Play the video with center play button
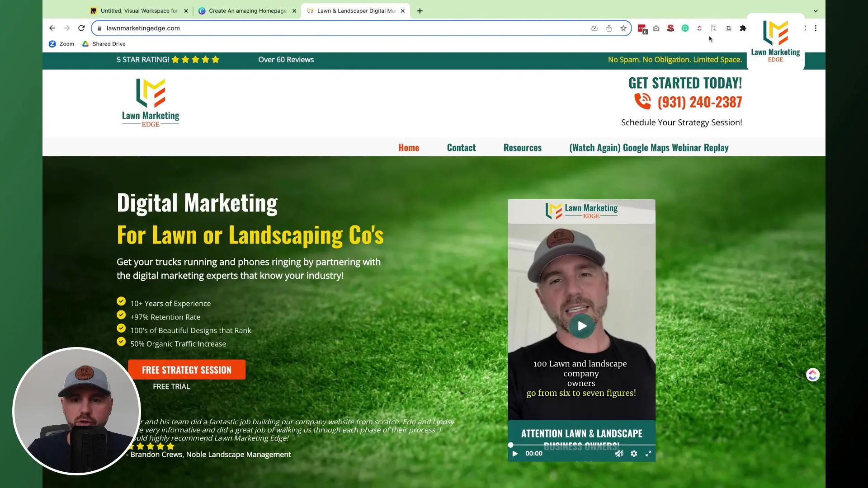The image size is (868, 488). [581, 326]
